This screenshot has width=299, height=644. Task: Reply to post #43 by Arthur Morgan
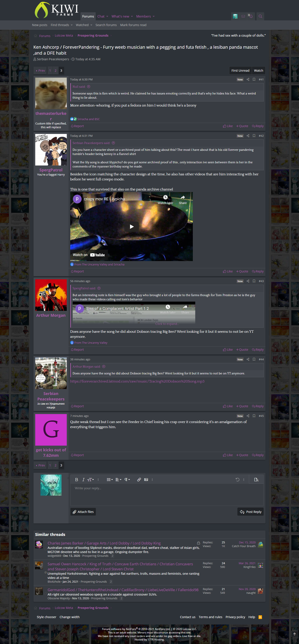coord(258,349)
